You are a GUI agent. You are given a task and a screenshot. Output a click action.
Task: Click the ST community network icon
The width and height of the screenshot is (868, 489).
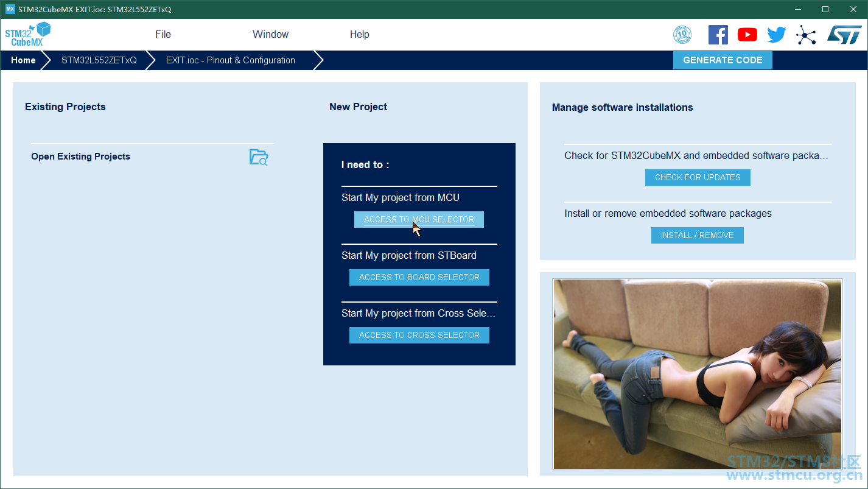tap(806, 35)
